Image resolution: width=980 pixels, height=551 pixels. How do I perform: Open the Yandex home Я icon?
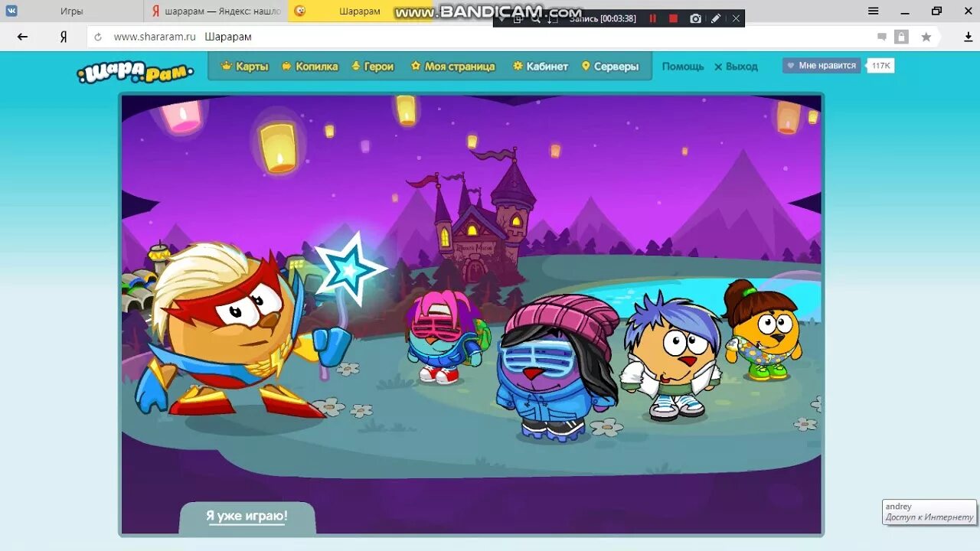[x=64, y=37]
